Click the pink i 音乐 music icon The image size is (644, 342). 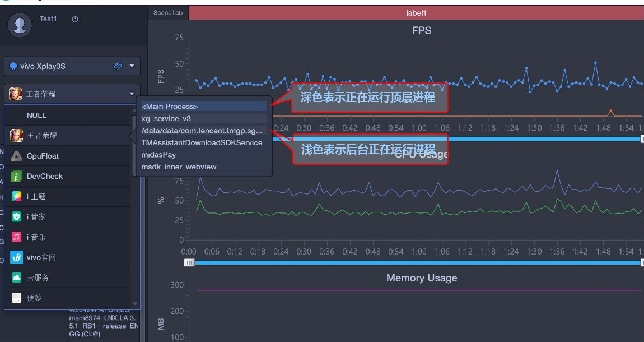(x=16, y=237)
